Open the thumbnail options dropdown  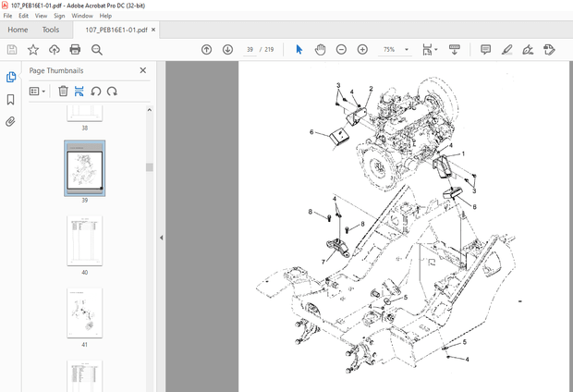(x=37, y=91)
